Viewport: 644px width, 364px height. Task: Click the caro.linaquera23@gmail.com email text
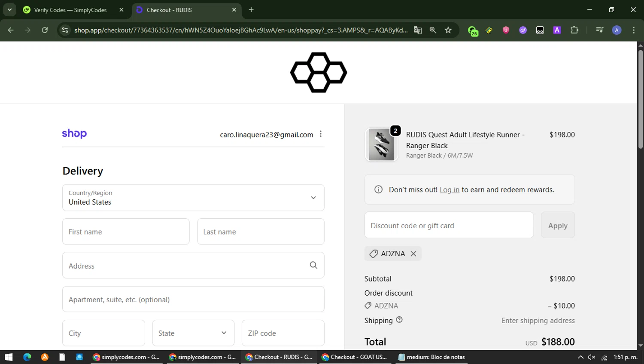[267, 135]
